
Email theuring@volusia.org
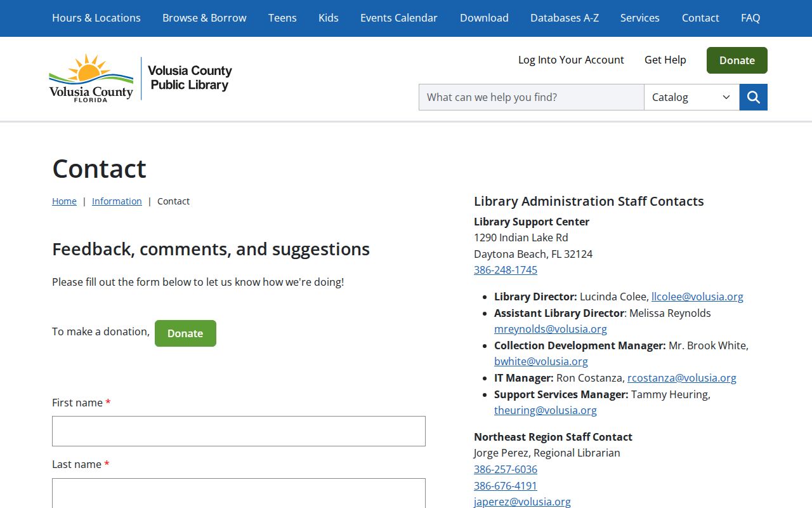[546, 410]
